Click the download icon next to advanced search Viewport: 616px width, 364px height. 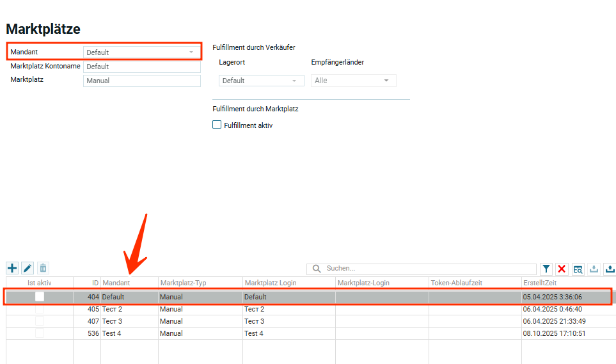pos(593,269)
